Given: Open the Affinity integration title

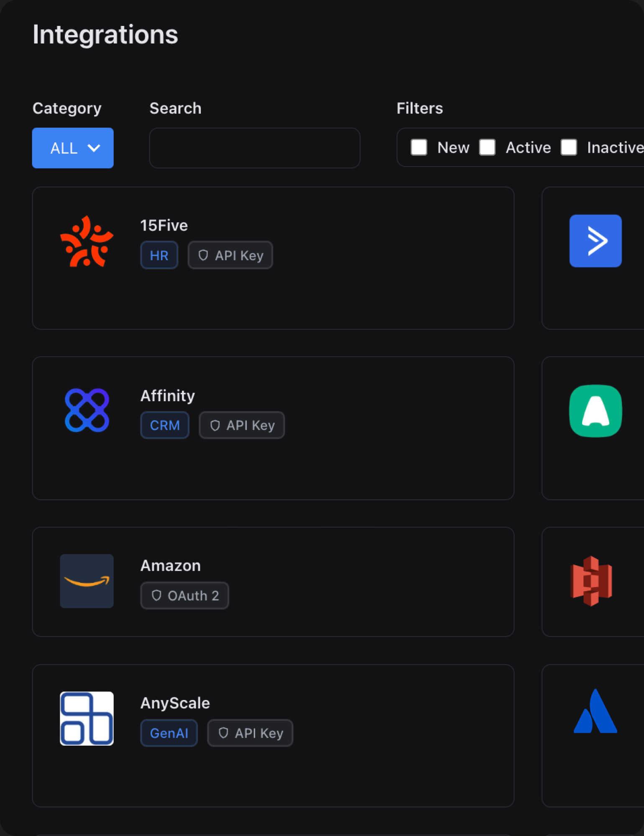Looking at the screenshot, I should pyautogui.click(x=168, y=396).
